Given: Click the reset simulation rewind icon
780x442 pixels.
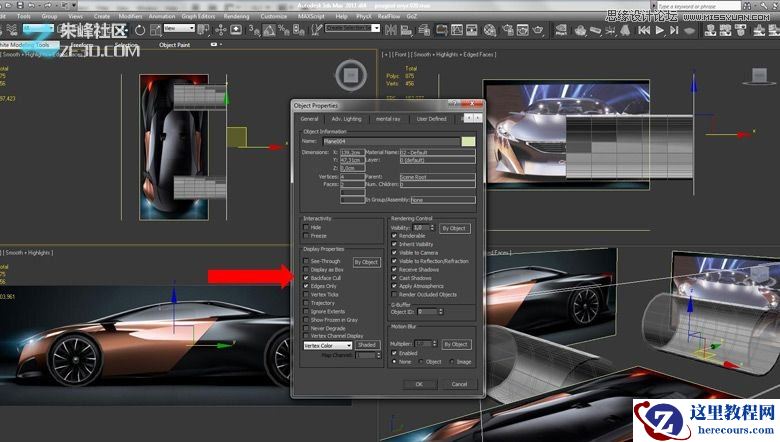Looking at the screenshot, I should (644, 30).
